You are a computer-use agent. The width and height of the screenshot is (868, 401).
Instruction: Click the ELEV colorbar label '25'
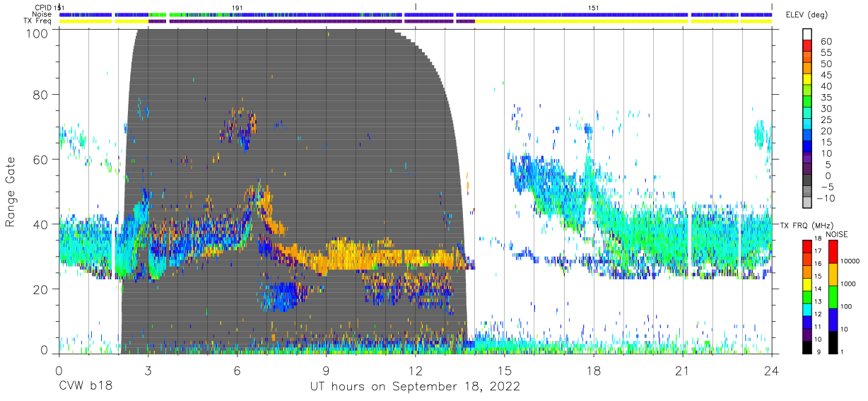click(x=825, y=120)
